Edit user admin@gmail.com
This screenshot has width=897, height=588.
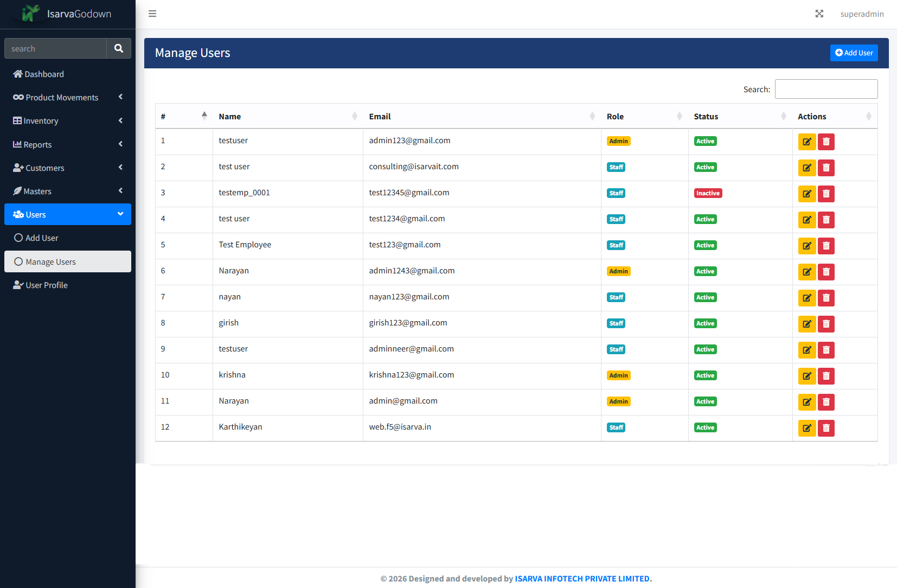pos(807,402)
